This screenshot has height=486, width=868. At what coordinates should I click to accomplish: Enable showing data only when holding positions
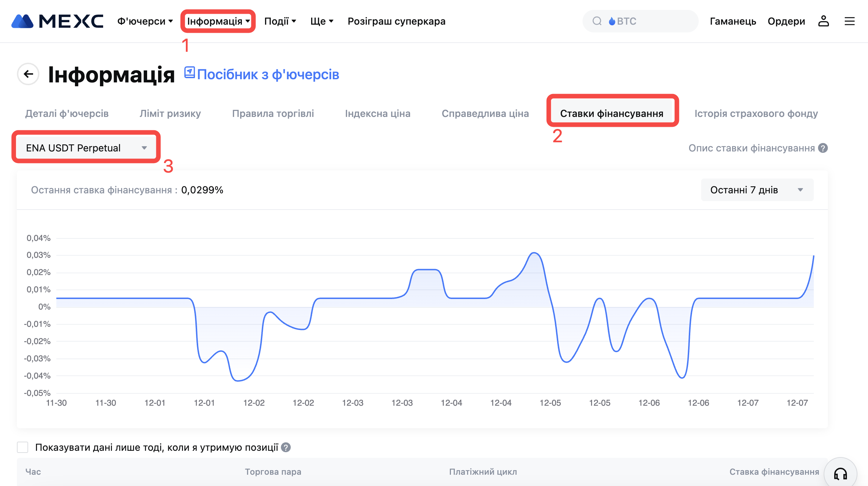tap(23, 447)
